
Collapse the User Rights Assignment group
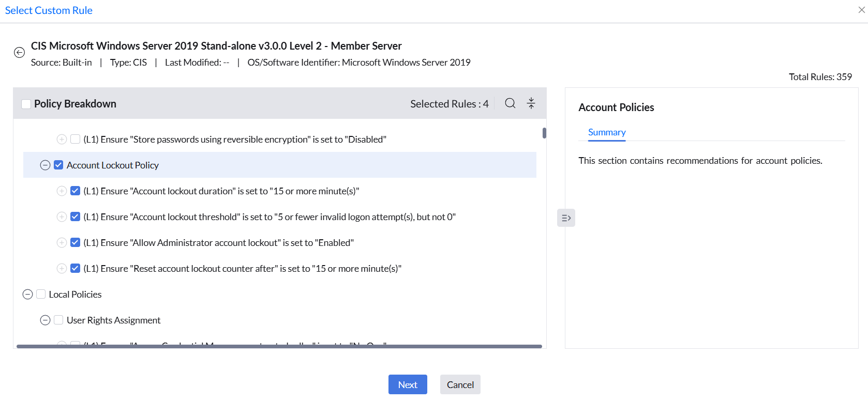click(x=45, y=320)
